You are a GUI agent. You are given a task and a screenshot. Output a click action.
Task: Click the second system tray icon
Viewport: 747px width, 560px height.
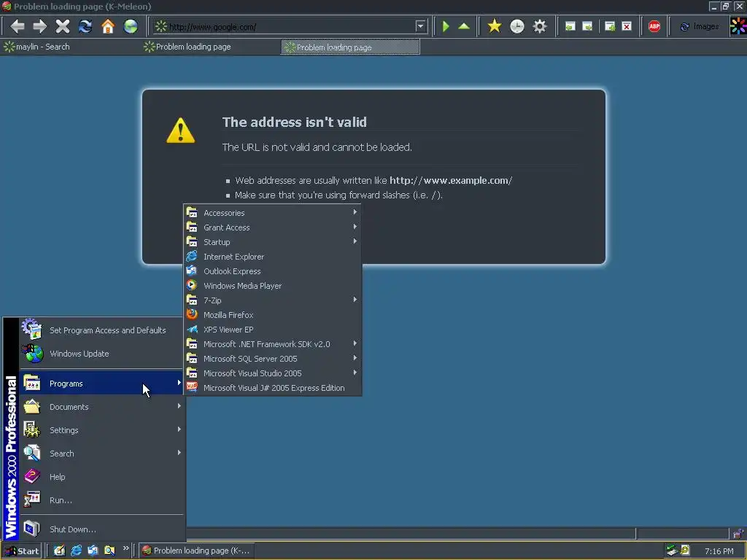click(x=685, y=551)
